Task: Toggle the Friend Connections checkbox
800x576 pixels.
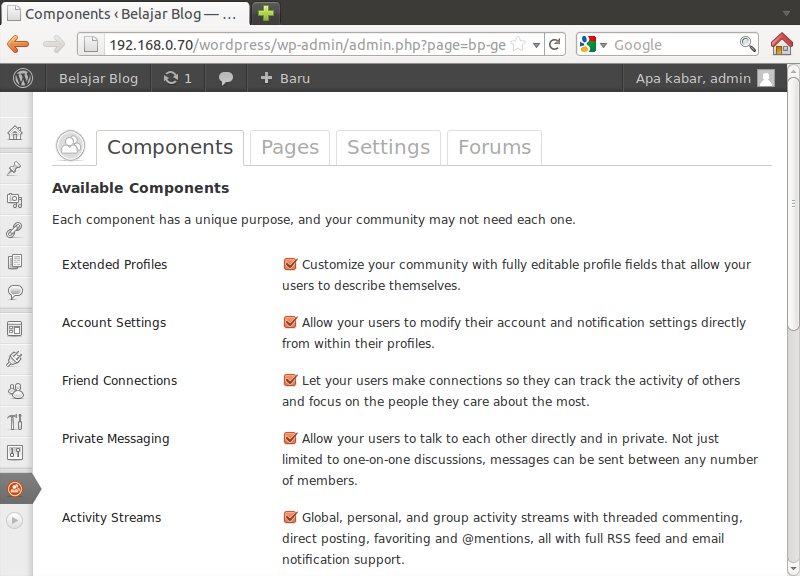Action: [291, 381]
